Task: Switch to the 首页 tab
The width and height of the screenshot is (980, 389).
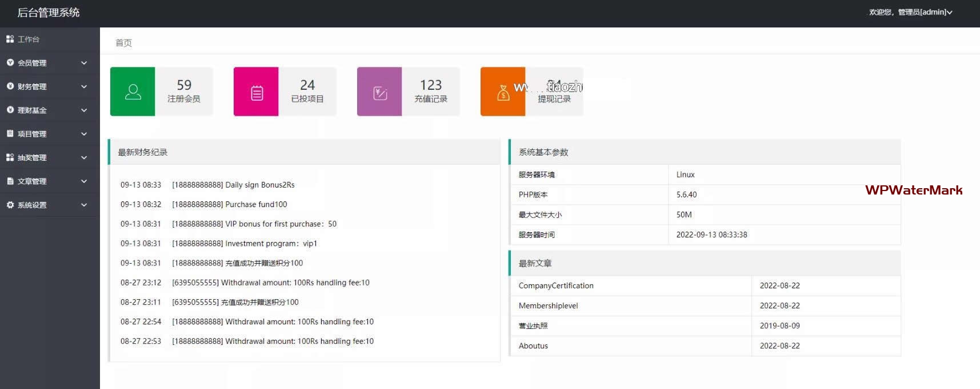Action: (x=123, y=43)
